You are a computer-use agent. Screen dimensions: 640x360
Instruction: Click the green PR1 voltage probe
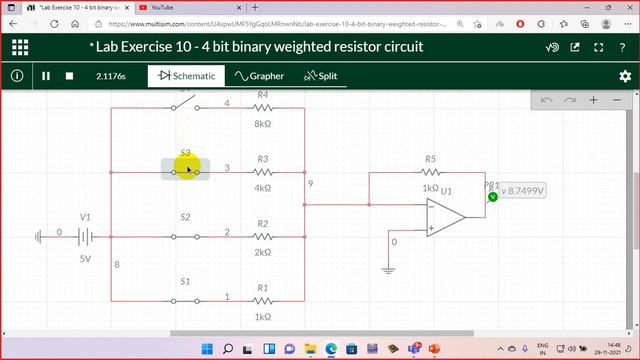[493, 197]
